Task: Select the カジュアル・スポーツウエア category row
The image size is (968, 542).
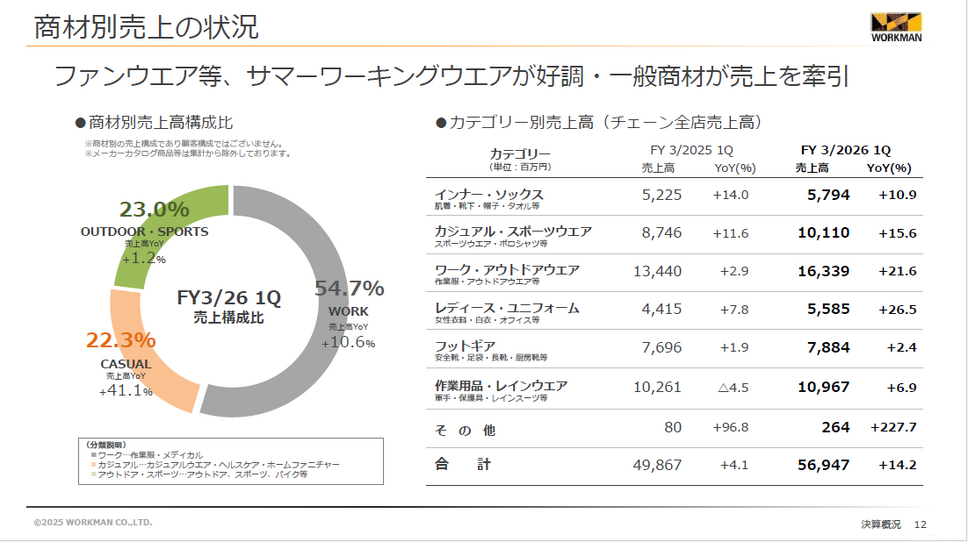Action: (x=674, y=235)
